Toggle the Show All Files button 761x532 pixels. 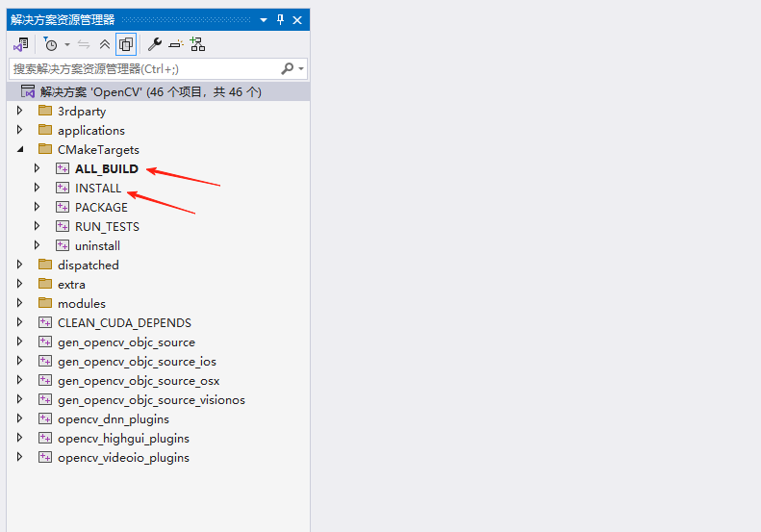pyautogui.click(x=126, y=44)
